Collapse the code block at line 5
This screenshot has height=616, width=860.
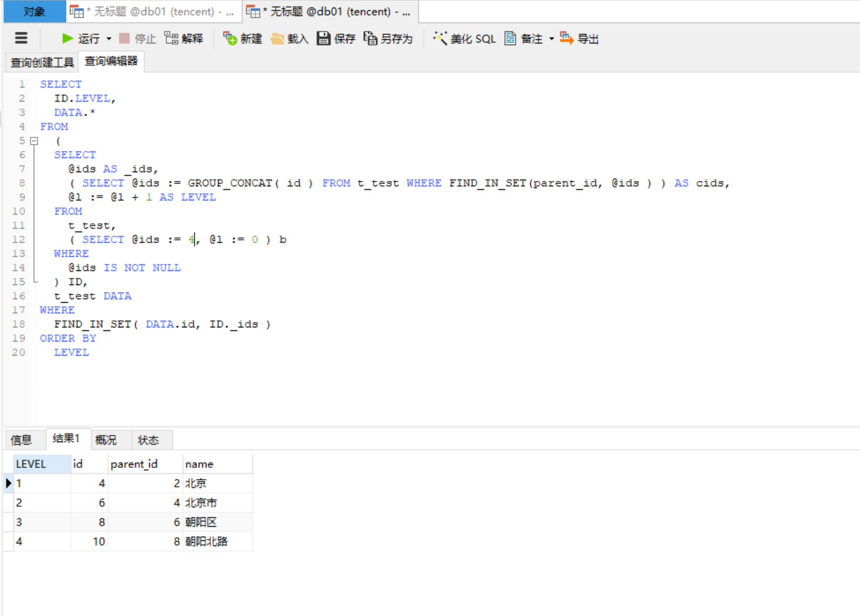[x=34, y=141]
